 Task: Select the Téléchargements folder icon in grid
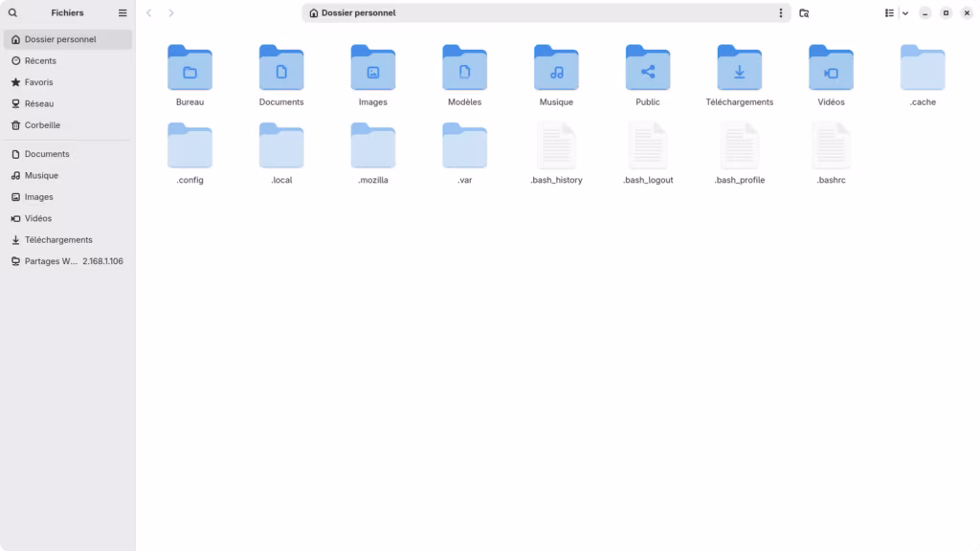pyautogui.click(x=740, y=68)
